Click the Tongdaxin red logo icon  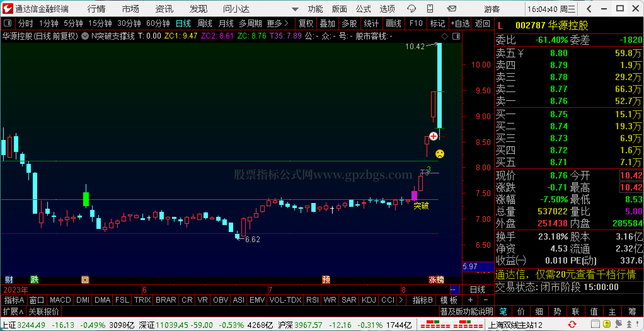(8, 9)
